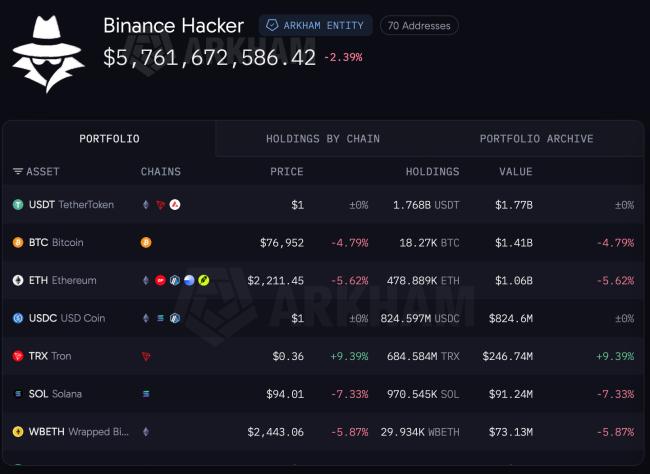650x474 pixels.
Task: Click the $1.77B USDT value
Action: tap(514, 205)
